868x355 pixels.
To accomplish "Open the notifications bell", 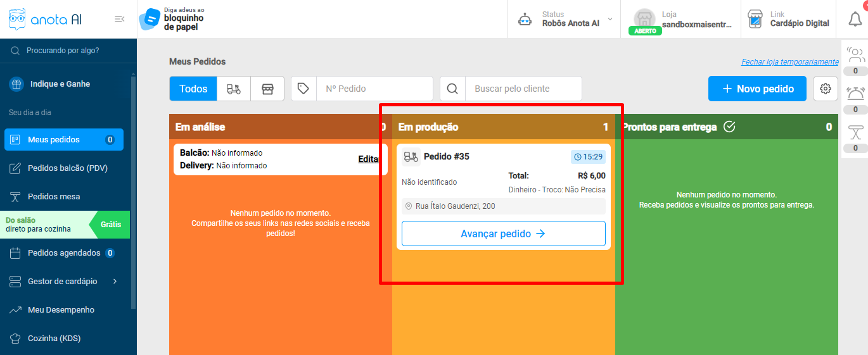I will 855,19.
